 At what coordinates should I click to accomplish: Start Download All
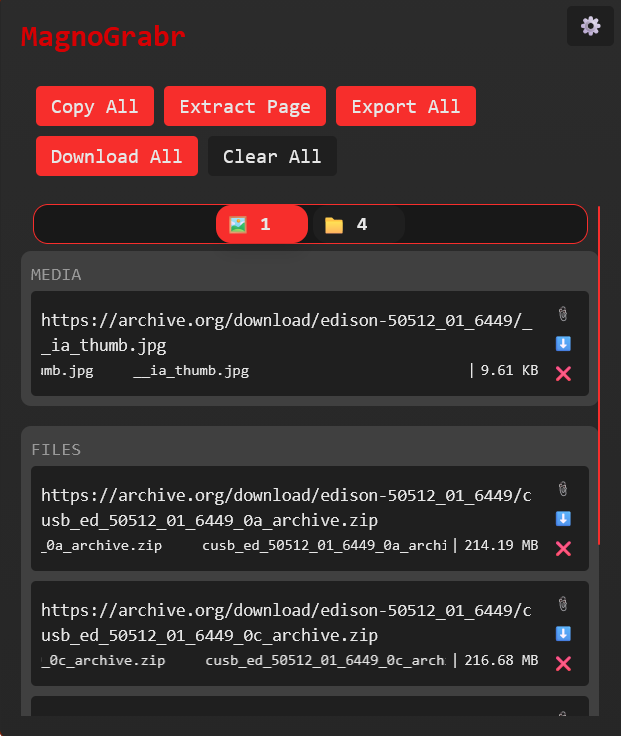coord(116,156)
